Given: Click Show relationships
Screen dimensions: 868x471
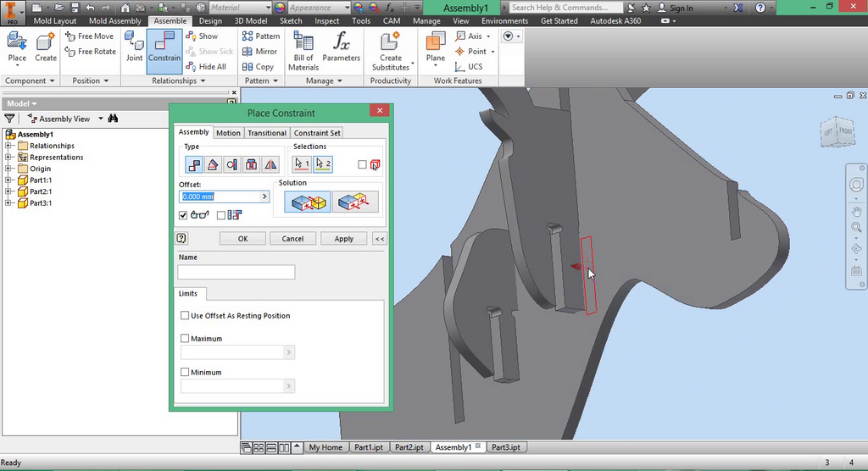Looking at the screenshot, I should pyautogui.click(x=202, y=36).
